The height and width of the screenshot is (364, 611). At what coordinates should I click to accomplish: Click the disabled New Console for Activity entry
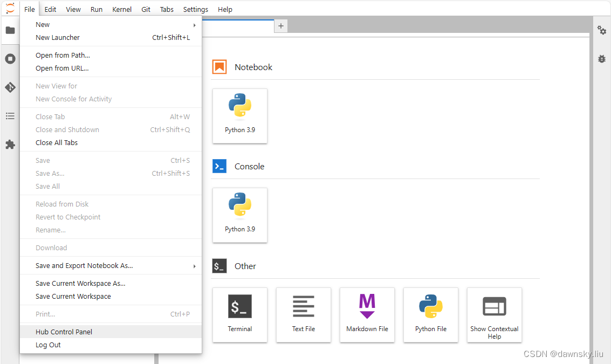(111, 99)
